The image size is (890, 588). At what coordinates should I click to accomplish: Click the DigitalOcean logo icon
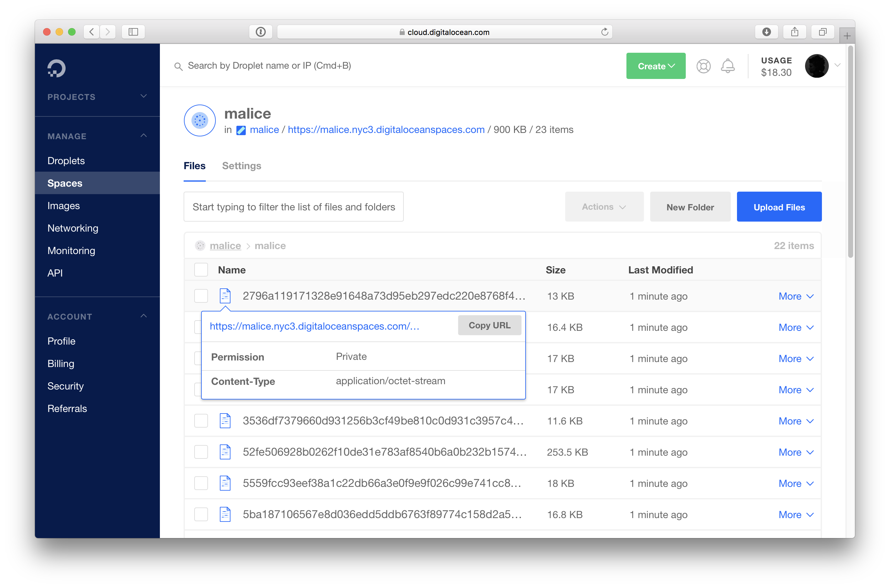coord(56,68)
